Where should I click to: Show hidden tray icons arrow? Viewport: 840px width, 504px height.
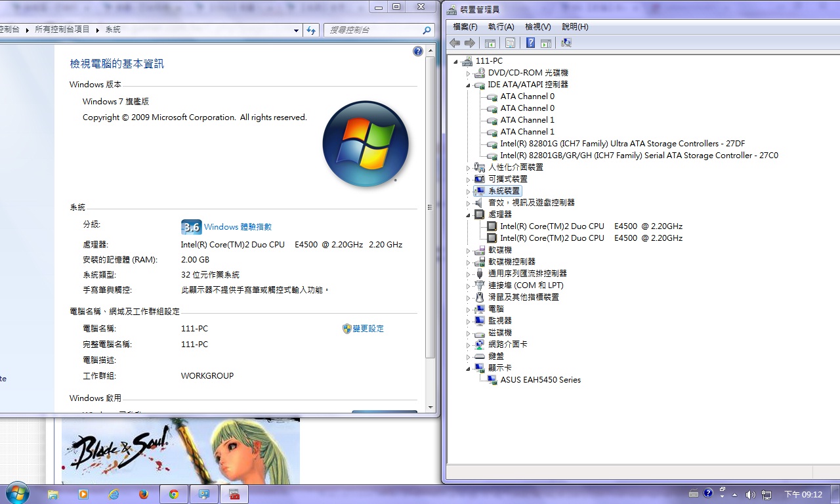[x=734, y=494]
